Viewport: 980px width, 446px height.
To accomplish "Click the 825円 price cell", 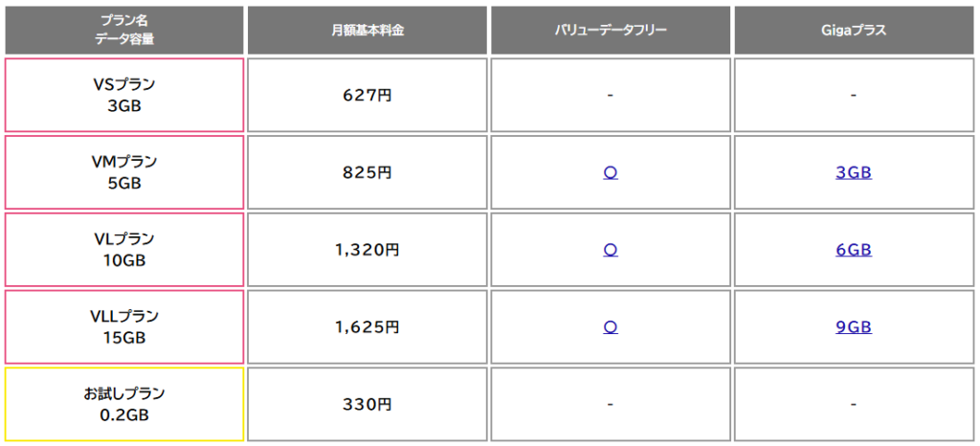I will pos(367,173).
